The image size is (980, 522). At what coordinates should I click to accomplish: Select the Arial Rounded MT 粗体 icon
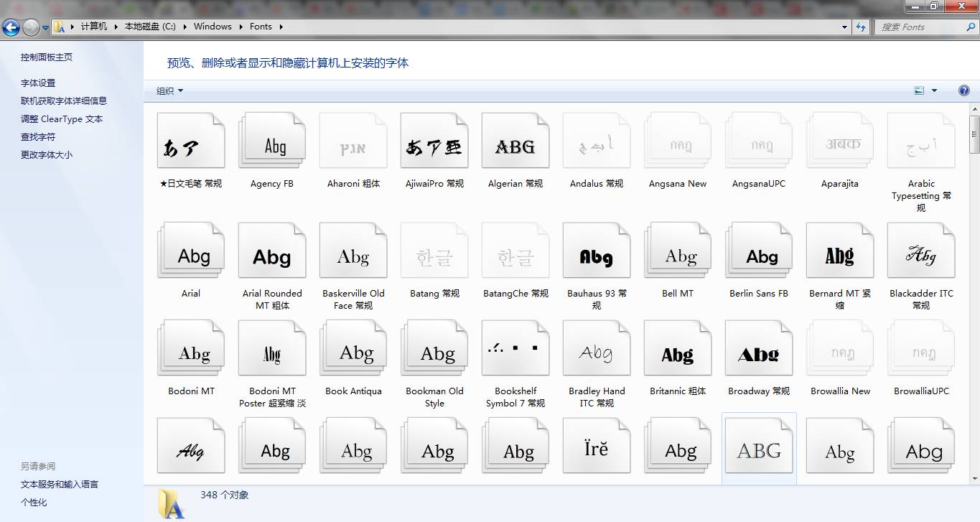click(272, 251)
